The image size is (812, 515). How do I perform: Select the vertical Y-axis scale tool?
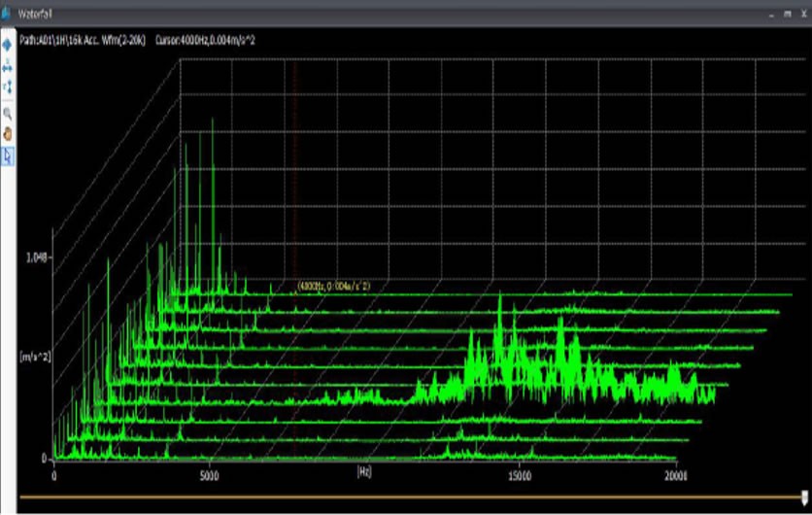(x=7, y=87)
